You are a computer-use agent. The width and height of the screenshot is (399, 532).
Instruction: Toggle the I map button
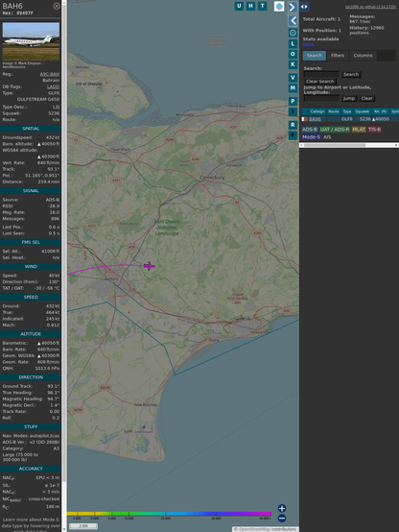pyautogui.click(x=293, y=111)
